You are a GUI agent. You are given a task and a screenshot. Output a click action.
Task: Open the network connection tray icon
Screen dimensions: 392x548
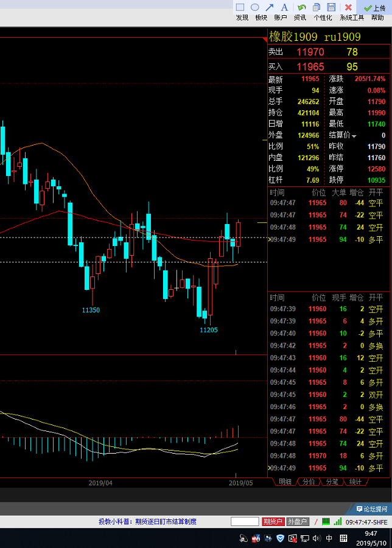305,539
